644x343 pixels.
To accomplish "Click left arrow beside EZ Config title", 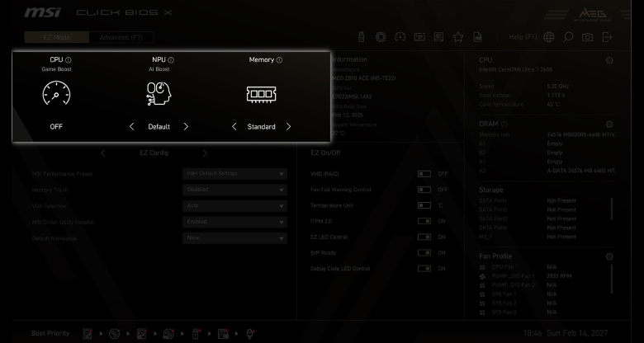I will tap(103, 153).
